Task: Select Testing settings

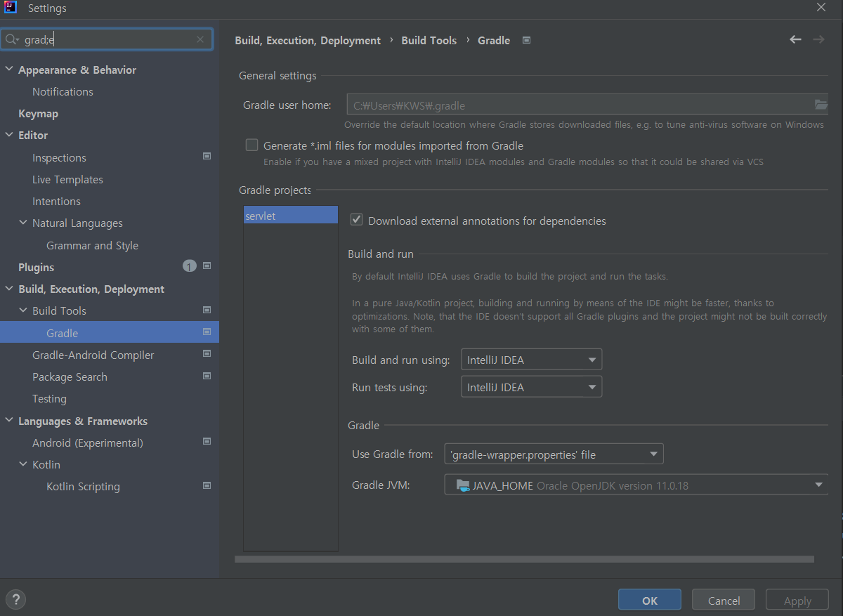Action: tap(49, 398)
